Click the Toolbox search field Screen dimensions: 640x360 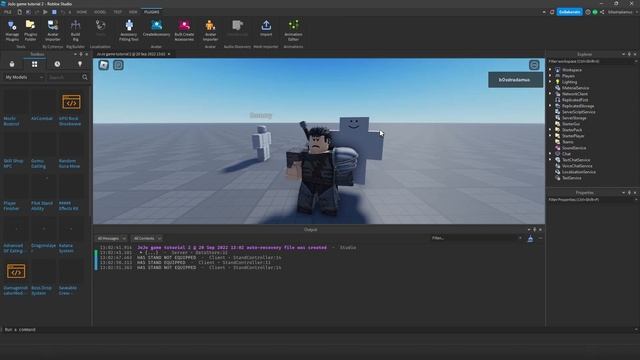(64, 77)
